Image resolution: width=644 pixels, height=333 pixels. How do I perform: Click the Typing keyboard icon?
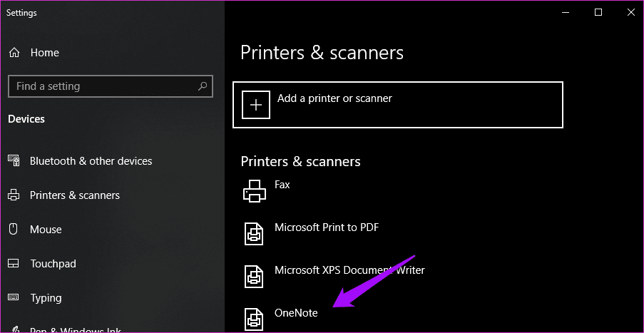14,297
